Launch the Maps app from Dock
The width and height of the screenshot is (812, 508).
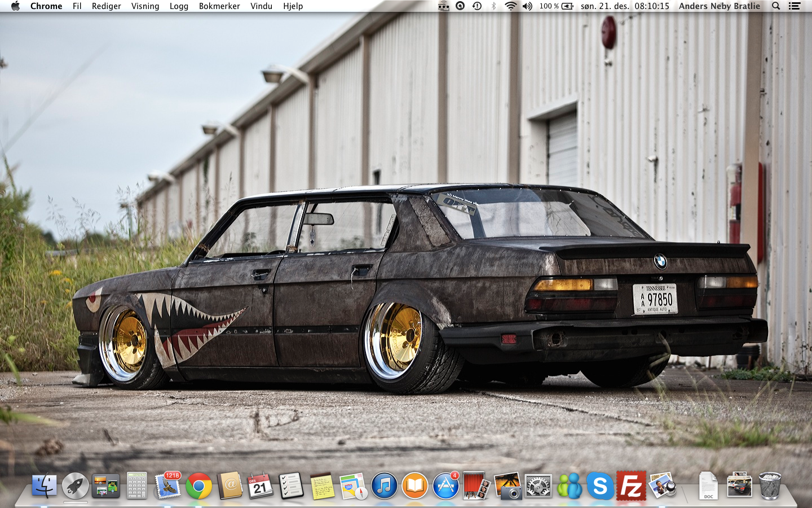pos(353,486)
